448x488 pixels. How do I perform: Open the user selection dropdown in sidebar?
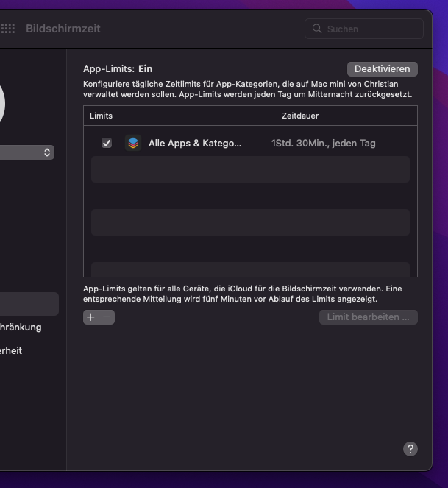(27, 152)
